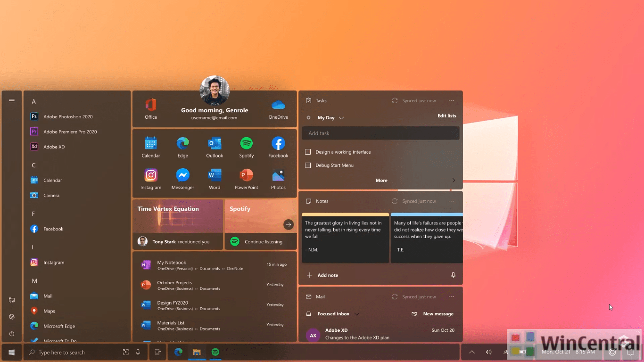Jump to letter F in app list
This screenshot has width=644, height=362.
coord(33,214)
